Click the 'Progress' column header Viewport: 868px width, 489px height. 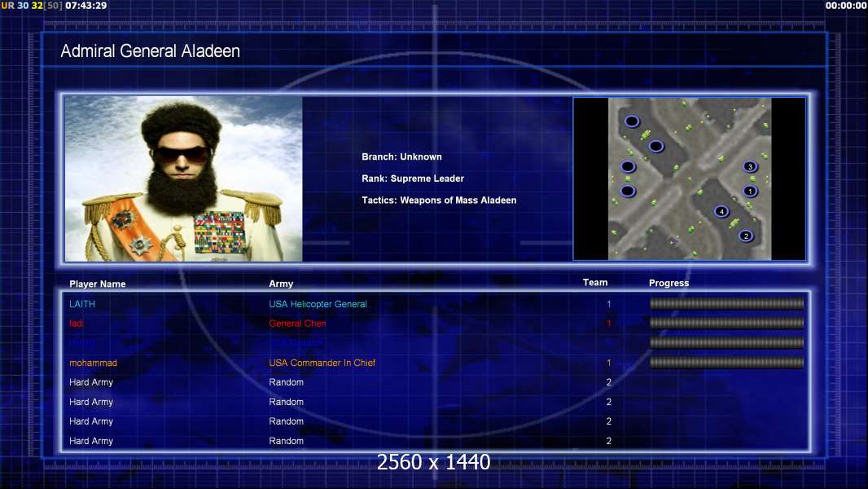[x=669, y=283]
